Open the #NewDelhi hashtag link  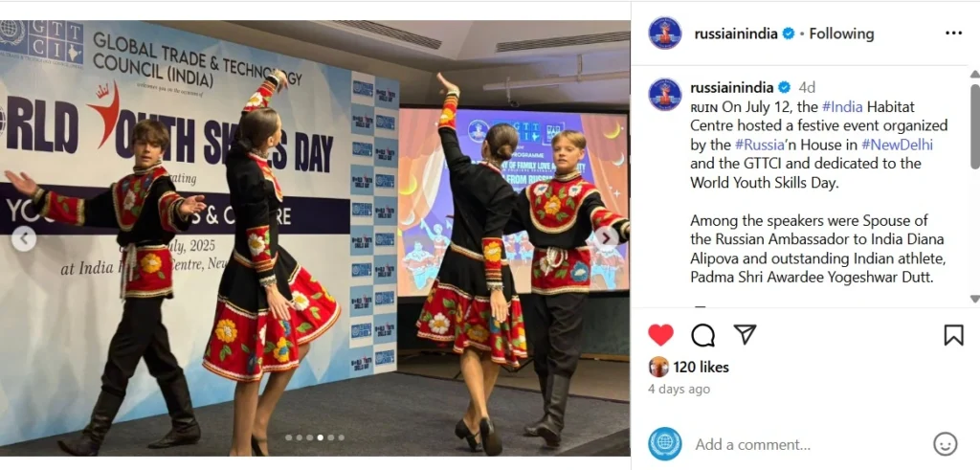pos(897,145)
